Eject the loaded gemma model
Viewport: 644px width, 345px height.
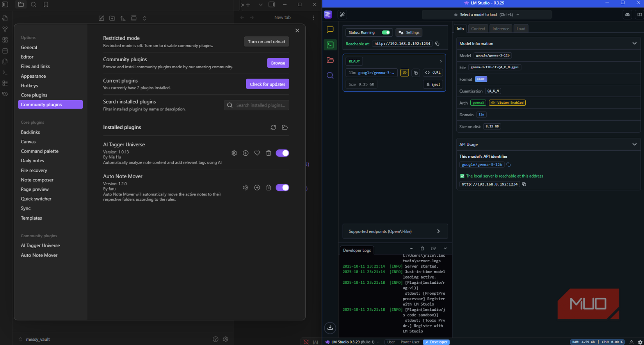click(433, 84)
